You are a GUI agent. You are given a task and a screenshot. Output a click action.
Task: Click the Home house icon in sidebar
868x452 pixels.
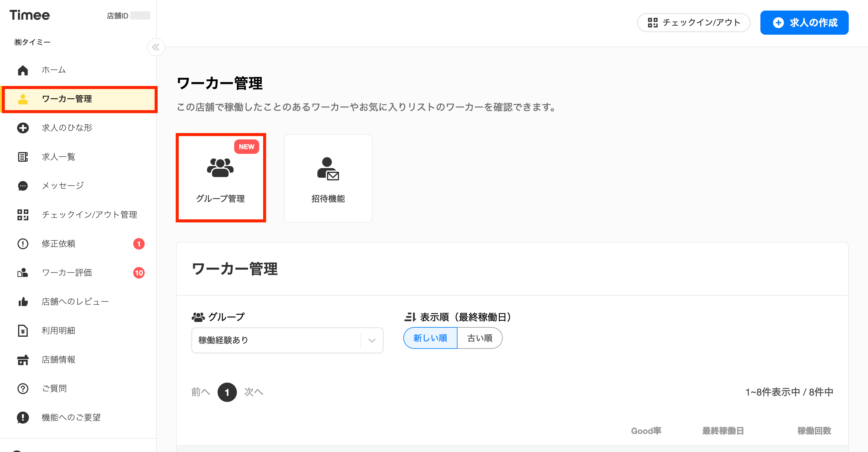(x=23, y=70)
